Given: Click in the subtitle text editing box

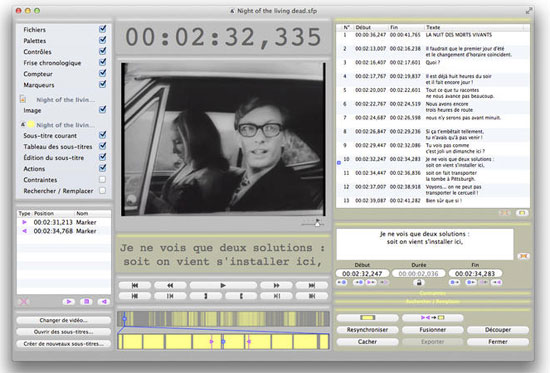Looking at the screenshot, I should click(425, 244).
